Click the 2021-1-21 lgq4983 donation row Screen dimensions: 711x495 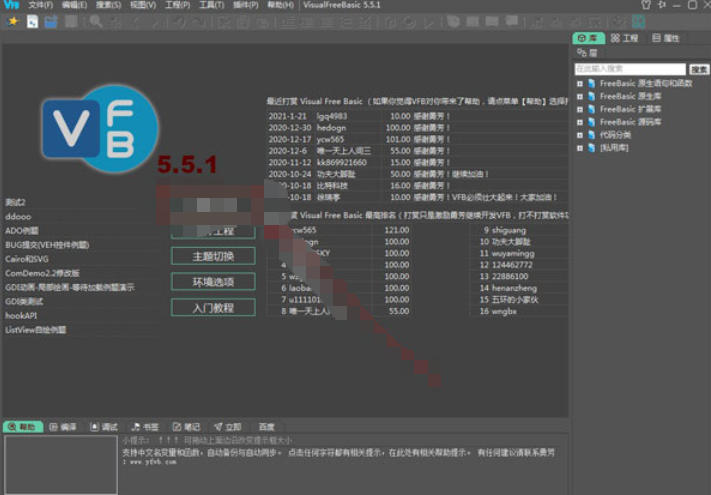[417, 116]
